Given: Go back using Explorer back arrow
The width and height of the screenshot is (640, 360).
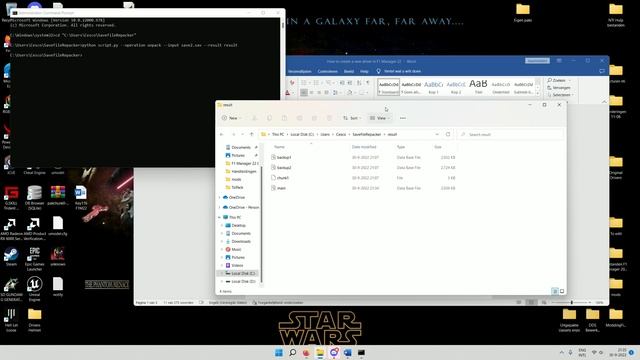Looking at the screenshot, I should point(222,134).
